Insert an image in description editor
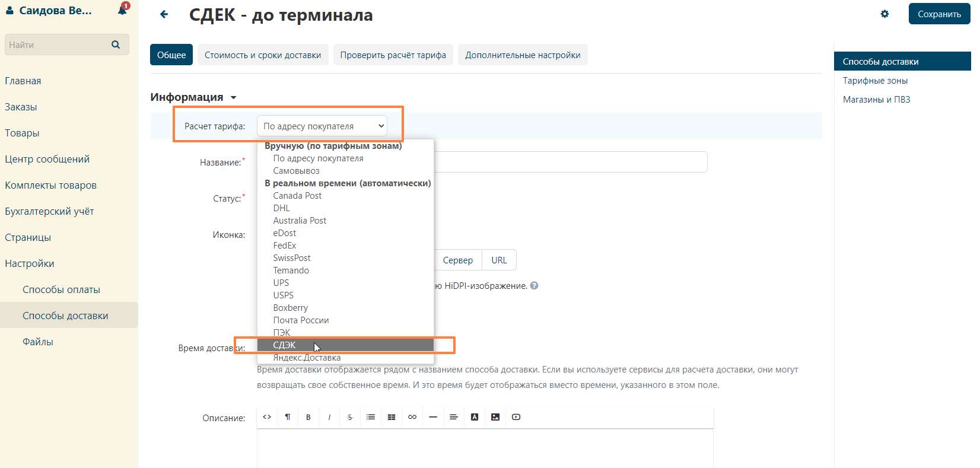The height and width of the screenshot is (468, 980). coord(495,417)
